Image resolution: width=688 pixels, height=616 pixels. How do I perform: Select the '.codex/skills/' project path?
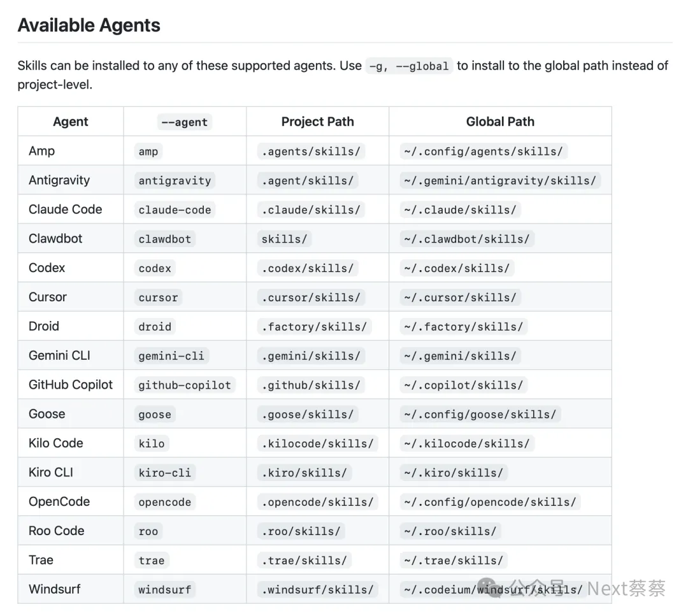pyautogui.click(x=308, y=268)
